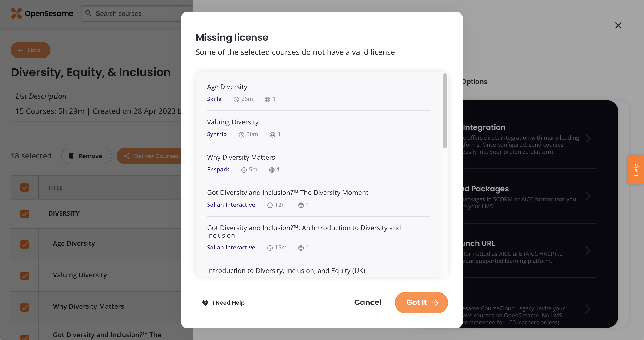Click globe icon in Valuing Diversity row
Image resolution: width=644 pixels, height=340 pixels.
272,135
